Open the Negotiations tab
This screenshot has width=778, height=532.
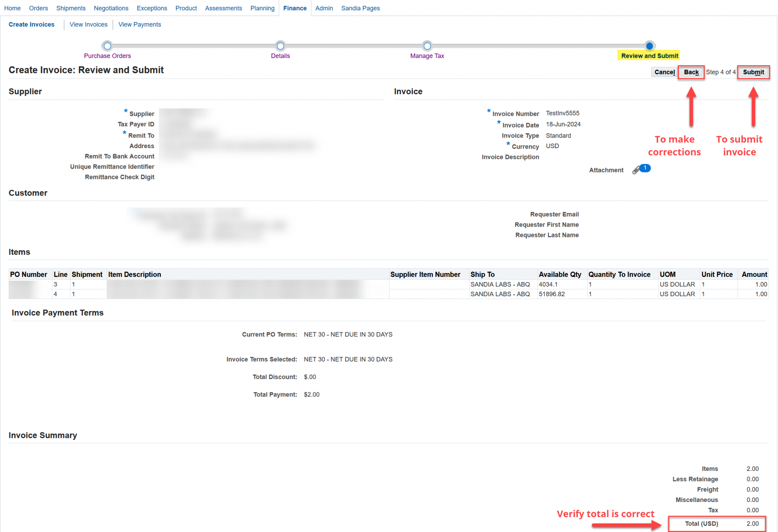(x=111, y=8)
